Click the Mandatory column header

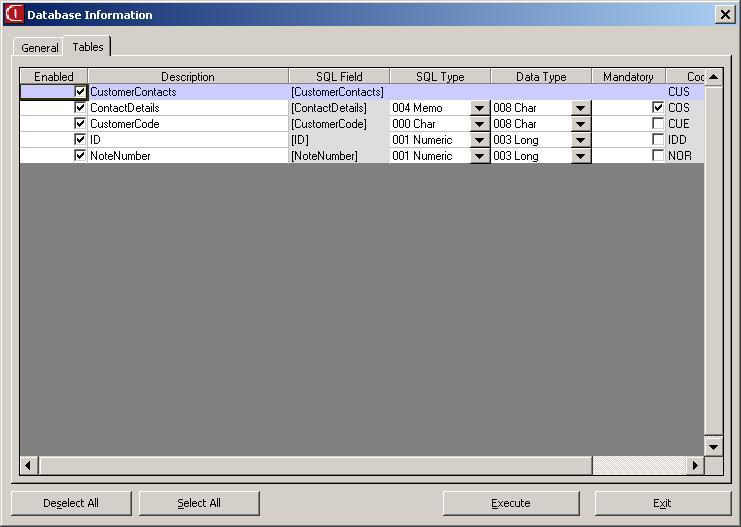pyautogui.click(x=628, y=77)
